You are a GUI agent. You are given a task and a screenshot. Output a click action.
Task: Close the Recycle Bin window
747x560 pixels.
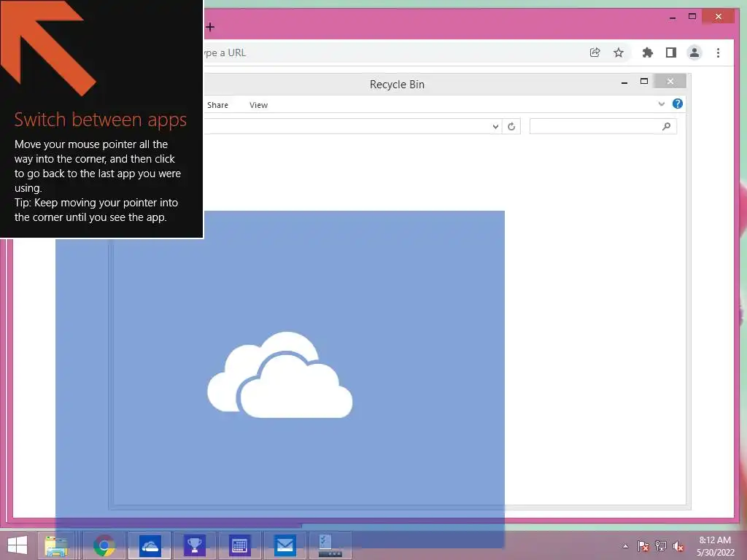pyautogui.click(x=670, y=82)
